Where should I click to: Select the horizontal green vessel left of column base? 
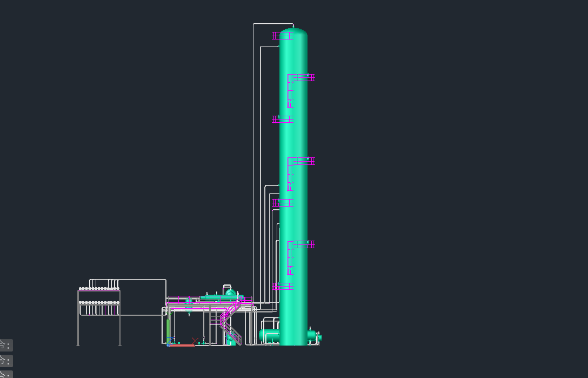coord(269,336)
